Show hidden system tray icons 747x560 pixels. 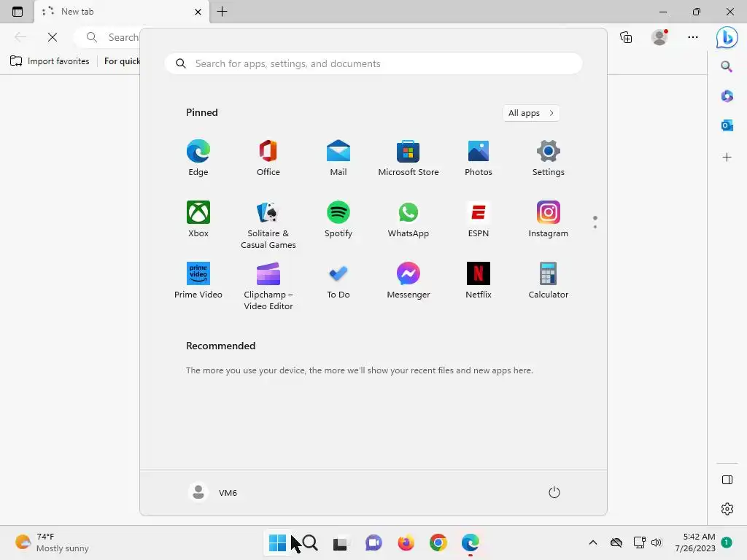point(592,542)
